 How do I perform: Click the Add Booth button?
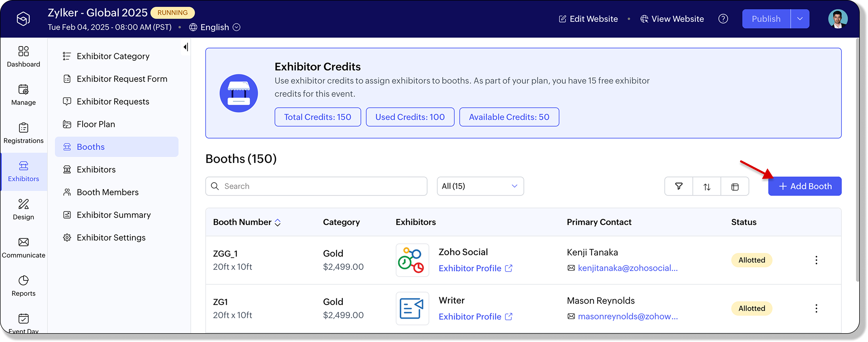pos(805,186)
